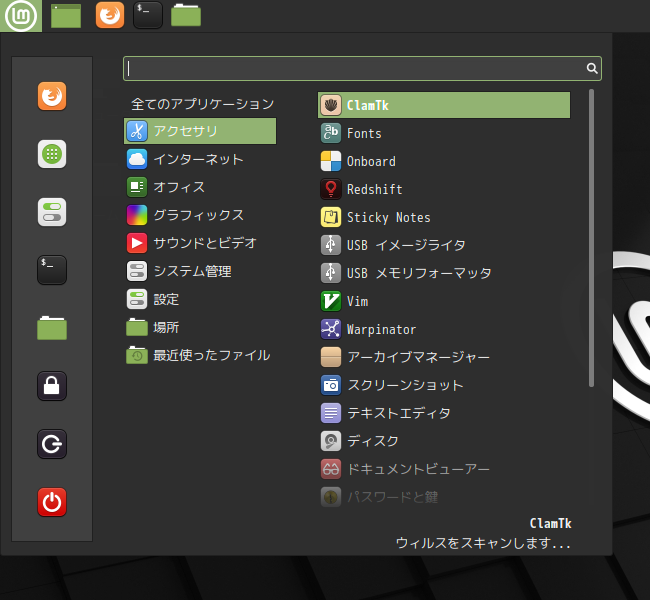The width and height of the screenshot is (650, 600).
Task: Log out using the logout icon
Action: click(x=52, y=444)
